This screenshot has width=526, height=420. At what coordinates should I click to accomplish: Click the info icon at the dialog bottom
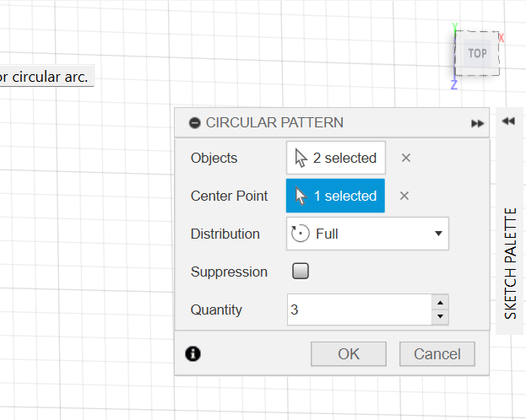pyautogui.click(x=193, y=353)
